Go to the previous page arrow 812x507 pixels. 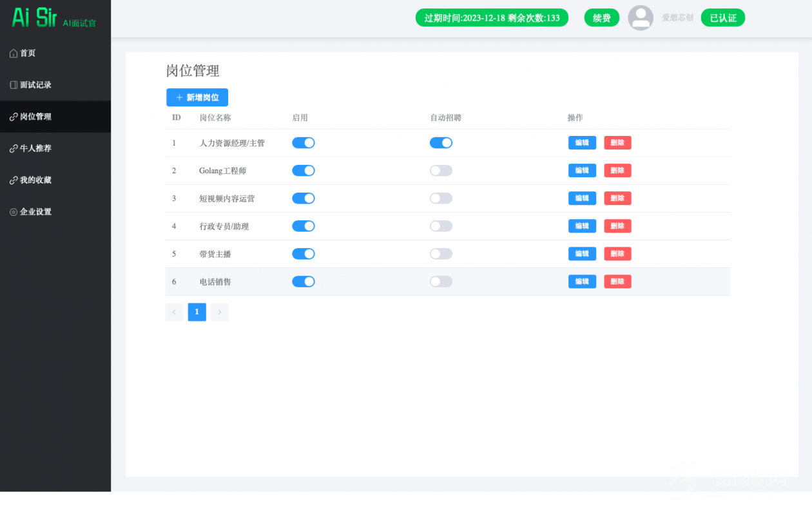pyautogui.click(x=174, y=312)
